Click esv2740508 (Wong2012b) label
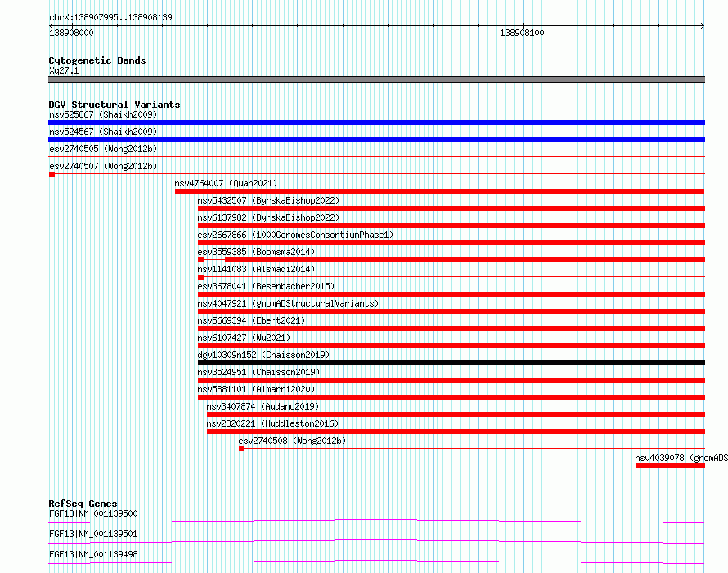 (293, 441)
